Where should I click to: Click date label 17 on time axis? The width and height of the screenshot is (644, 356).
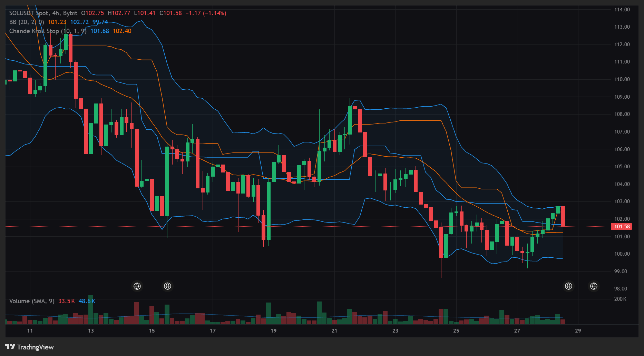213,331
